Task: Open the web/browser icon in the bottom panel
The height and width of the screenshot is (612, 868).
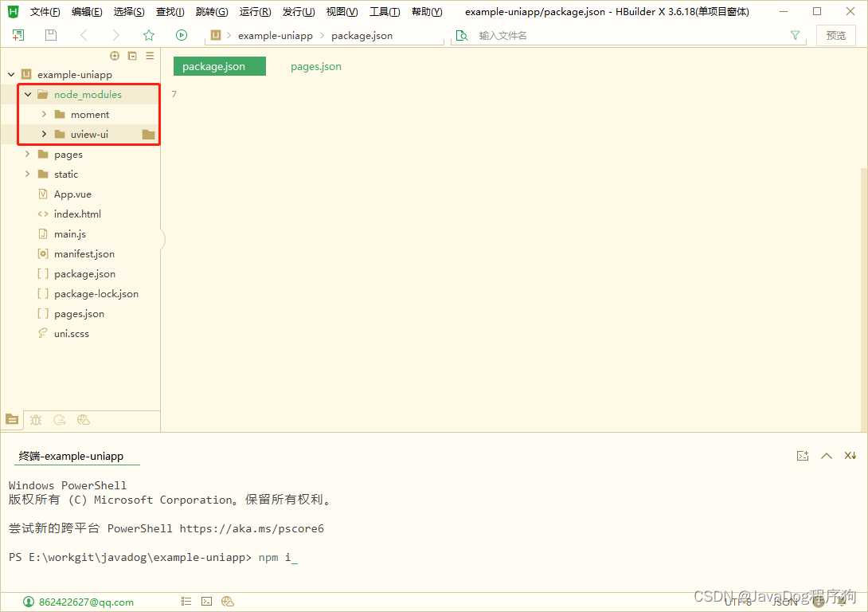Action: [83, 420]
